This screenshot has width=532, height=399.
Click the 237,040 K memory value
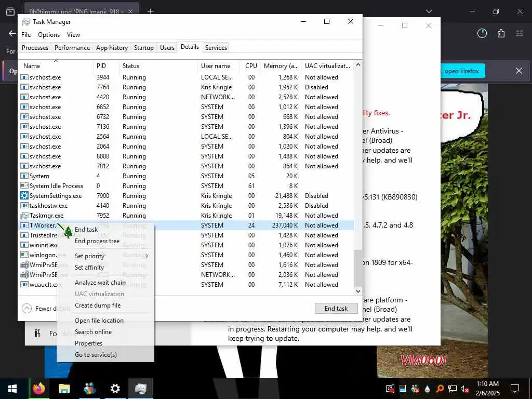285,225
